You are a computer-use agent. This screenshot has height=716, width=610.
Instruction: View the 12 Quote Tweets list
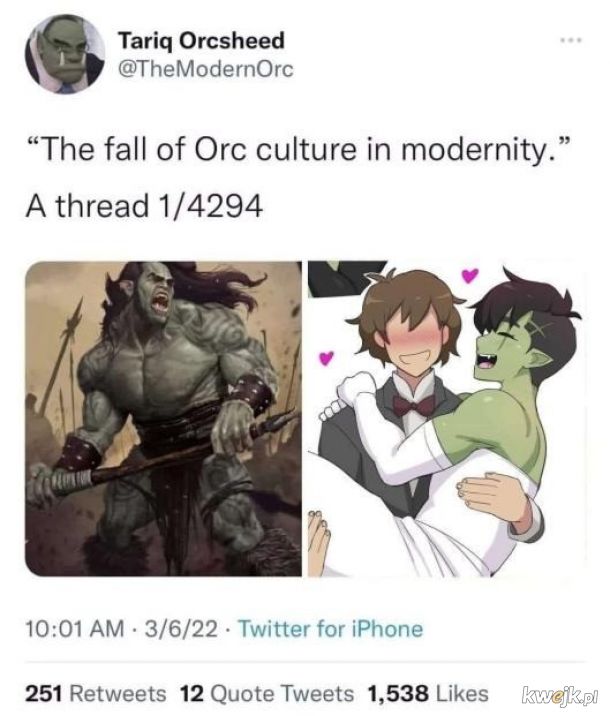[x=267, y=693]
